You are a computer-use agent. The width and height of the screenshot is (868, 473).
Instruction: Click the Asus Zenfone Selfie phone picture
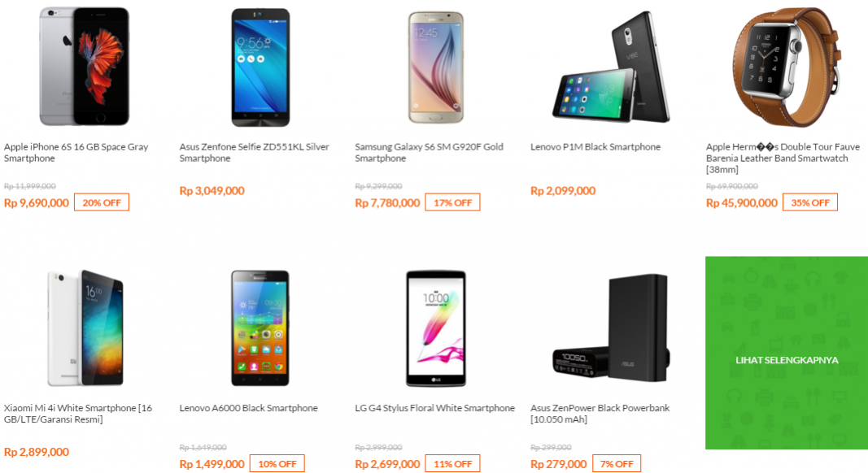tap(260, 67)
